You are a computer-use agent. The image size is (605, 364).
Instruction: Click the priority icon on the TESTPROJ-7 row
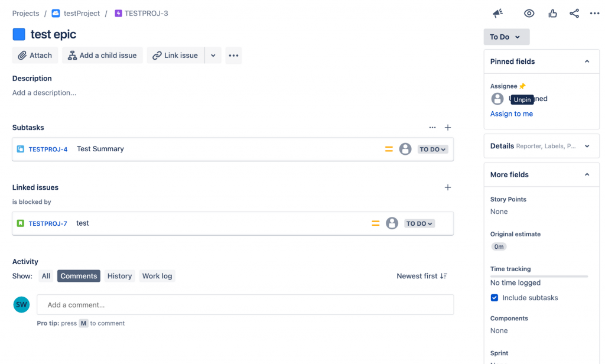point(375,223)
